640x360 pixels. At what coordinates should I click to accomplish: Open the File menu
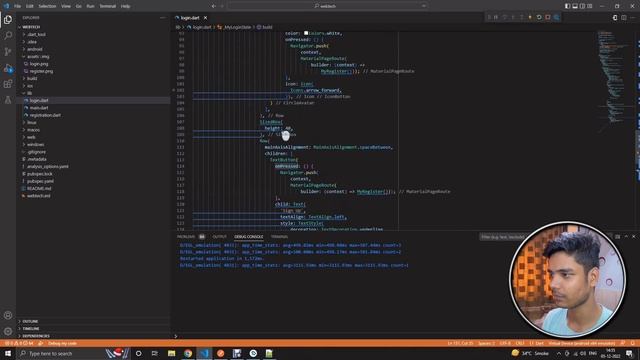17,6
